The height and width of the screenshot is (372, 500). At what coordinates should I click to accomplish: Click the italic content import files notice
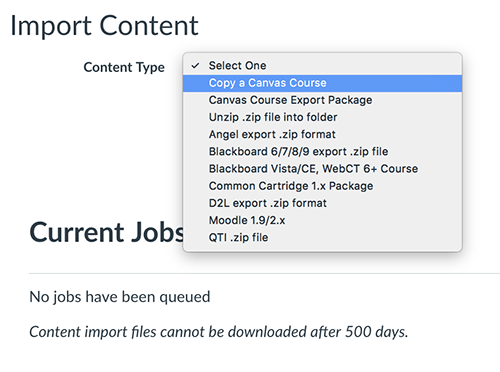click(219, 332)
